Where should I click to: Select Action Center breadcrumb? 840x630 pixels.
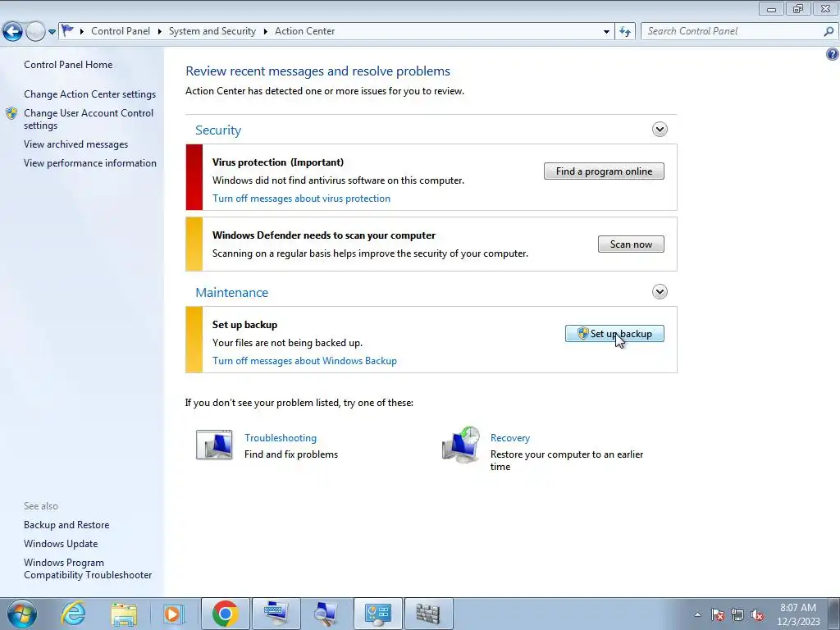[305, 31]
